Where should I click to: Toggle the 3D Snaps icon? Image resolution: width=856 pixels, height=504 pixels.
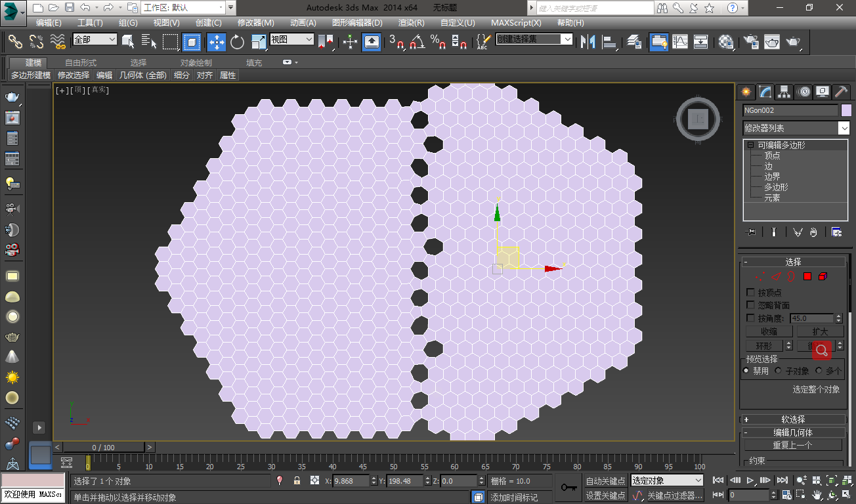[396, 41]
